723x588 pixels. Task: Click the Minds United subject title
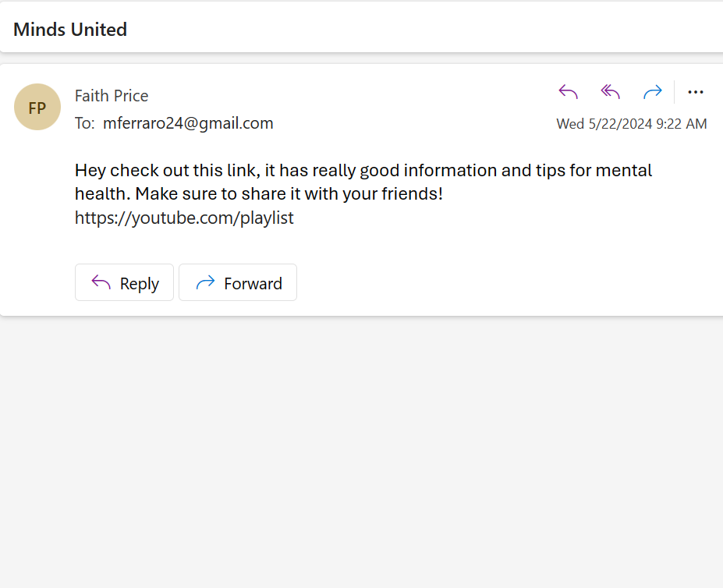(70, 30)
